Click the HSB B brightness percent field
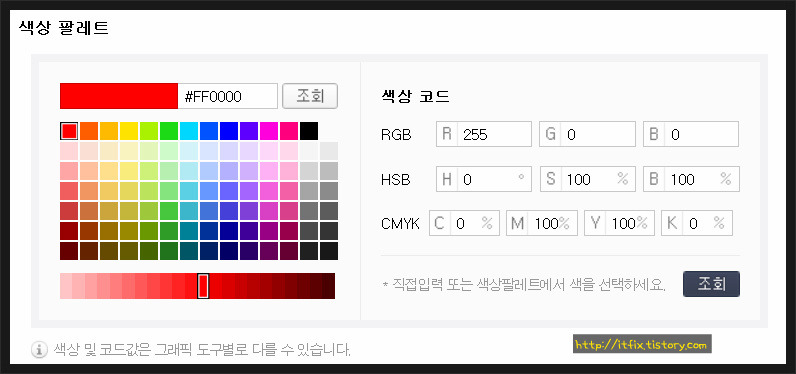The height and width of the screenshot is (374, 796). (x=691, y=179)
